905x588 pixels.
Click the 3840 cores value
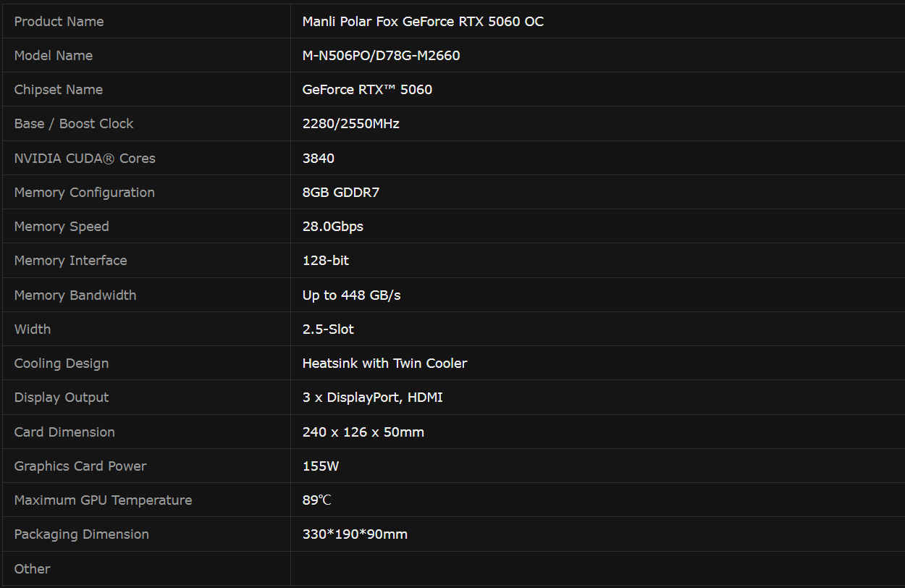318,159
